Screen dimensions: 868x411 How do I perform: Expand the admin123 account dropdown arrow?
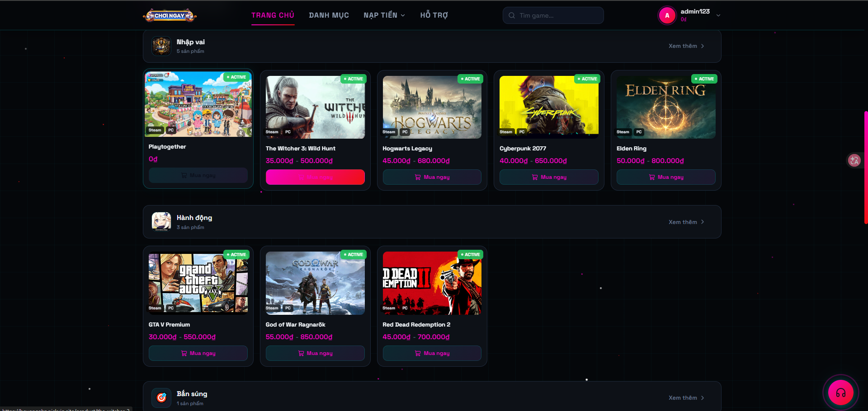(718, 15)
